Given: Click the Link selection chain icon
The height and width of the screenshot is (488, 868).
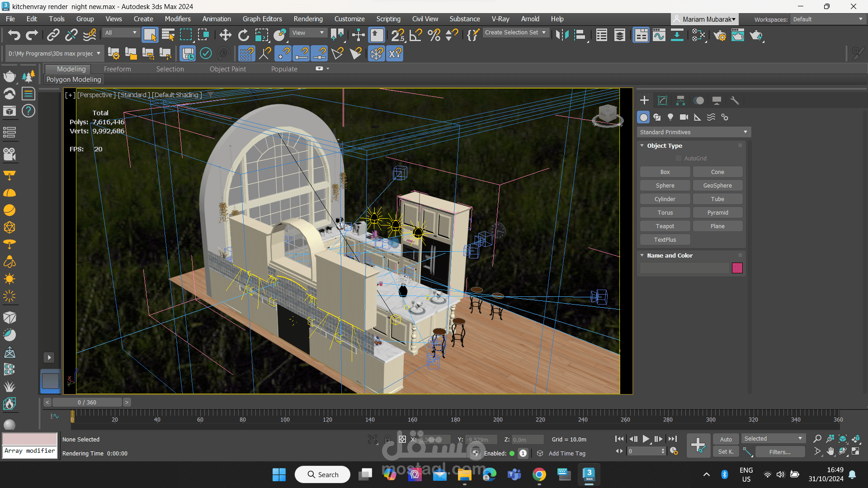Looking at the screenshot, I should click(x=53, y=35).
